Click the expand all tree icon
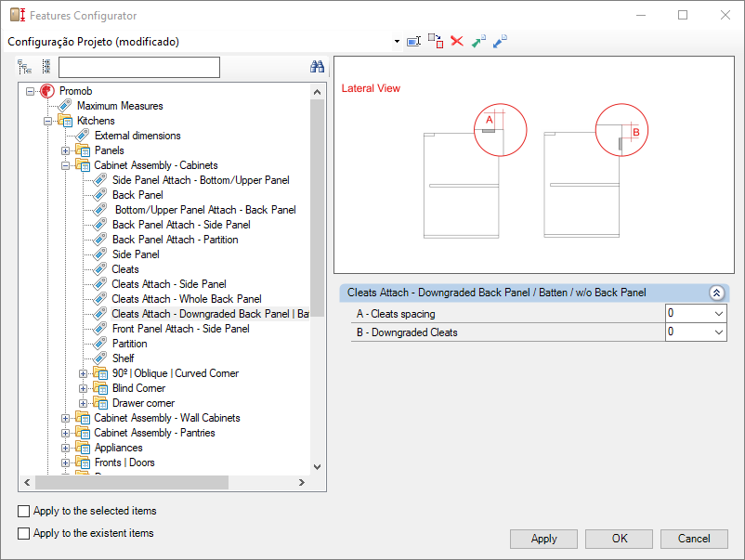This screenshot has width=745, height=560. point(25,67)
